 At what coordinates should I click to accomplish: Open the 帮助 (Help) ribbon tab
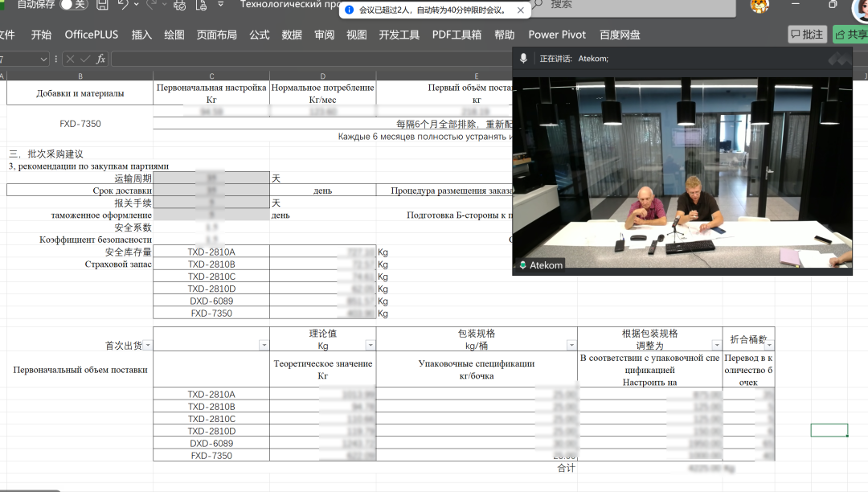[504, 35]
